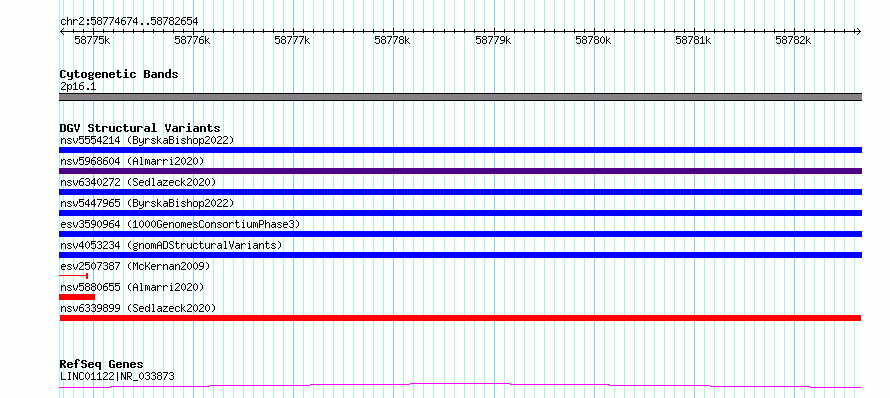This screenshot has height=398, width=890.
Task: Click the blue bar under nsv4053234
Action: point(460,255)
